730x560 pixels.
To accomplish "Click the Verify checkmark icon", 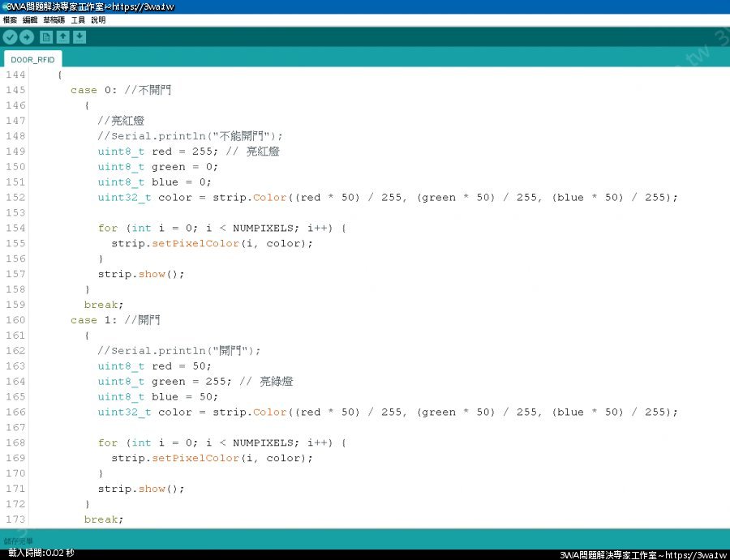I will tap(10, 37).
